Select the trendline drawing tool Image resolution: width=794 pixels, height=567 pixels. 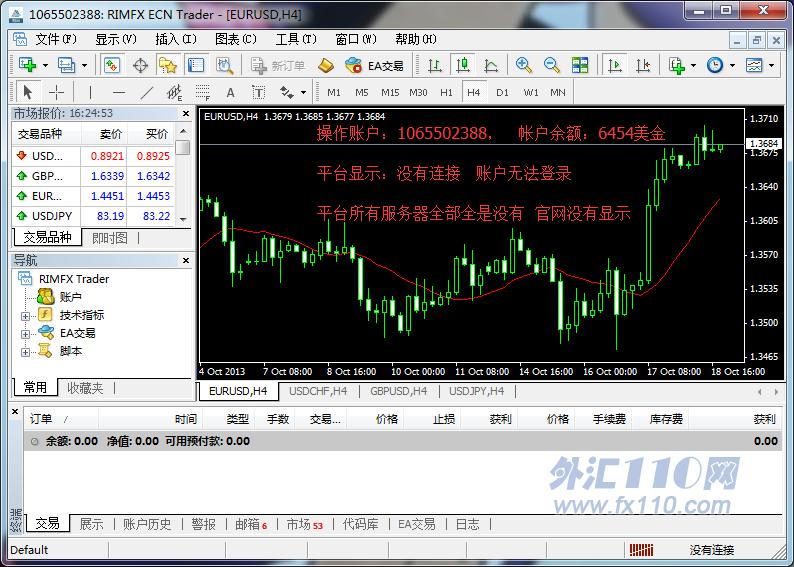[146, 92]
